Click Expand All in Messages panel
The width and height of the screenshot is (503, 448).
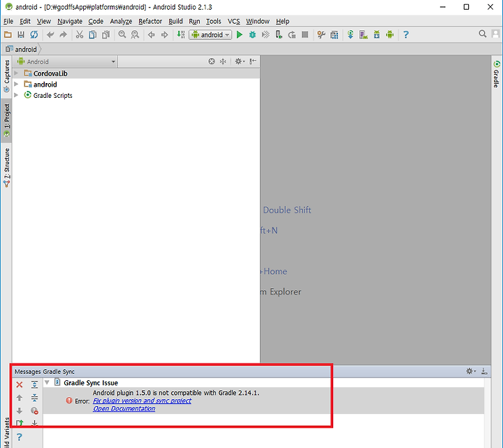click(34, 384)
